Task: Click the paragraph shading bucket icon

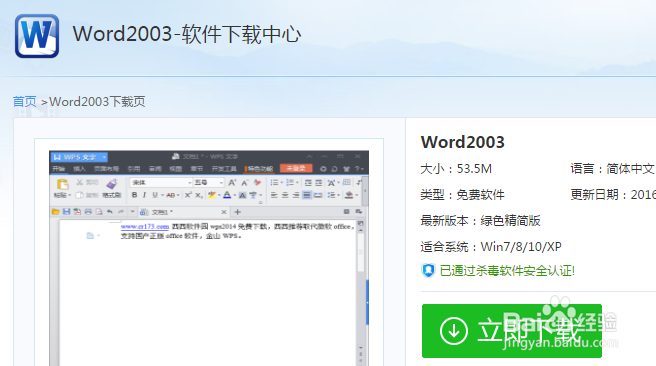Action: tap(348, 195)
